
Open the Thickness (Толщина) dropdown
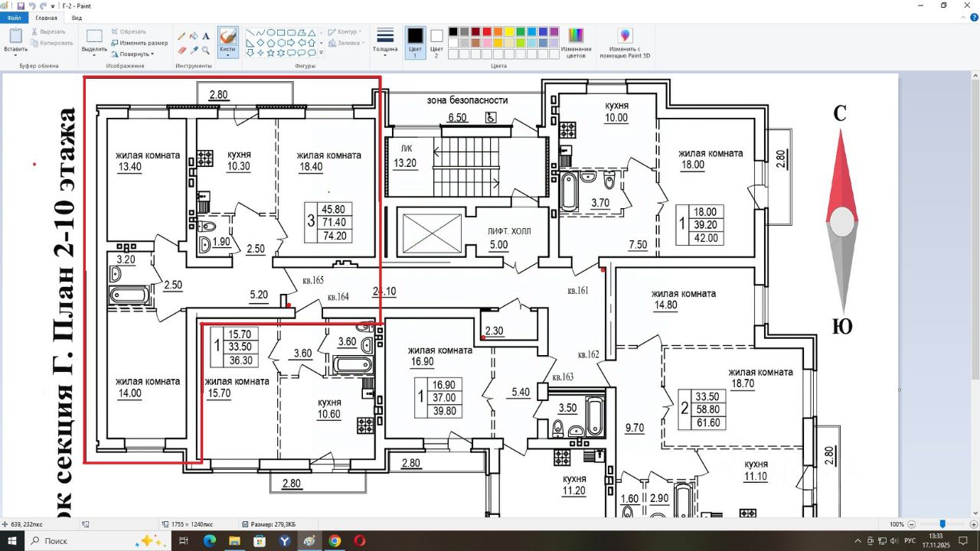tap(385, 42)
